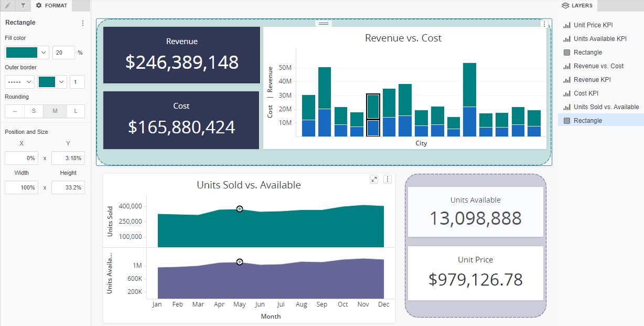The image size is (644, 326).
Task: Set rounding to L
Action: click(76, 111)
